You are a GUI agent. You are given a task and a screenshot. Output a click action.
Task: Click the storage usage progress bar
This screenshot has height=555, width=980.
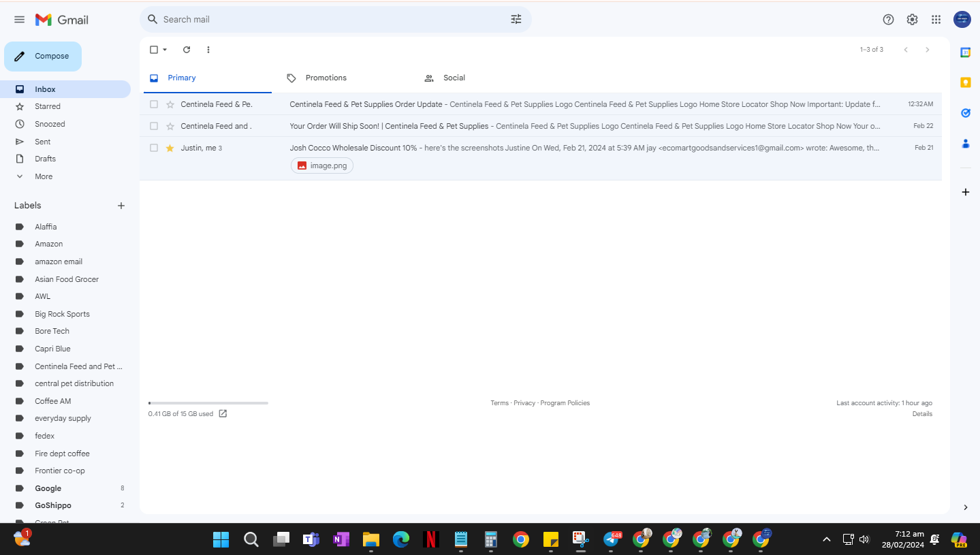[208, 403]
